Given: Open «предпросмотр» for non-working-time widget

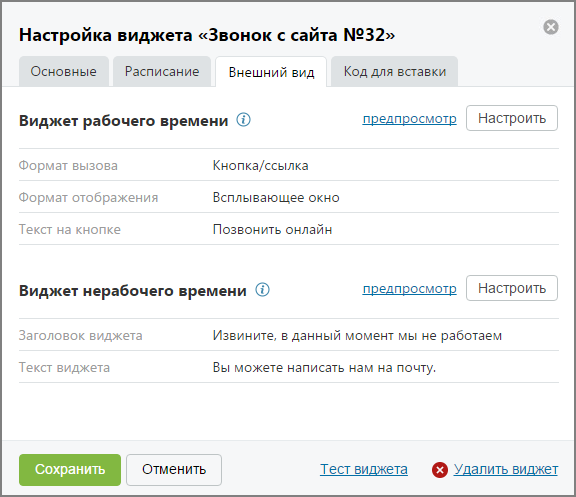Looking at the screenshot, I should (x=409, y=289).
